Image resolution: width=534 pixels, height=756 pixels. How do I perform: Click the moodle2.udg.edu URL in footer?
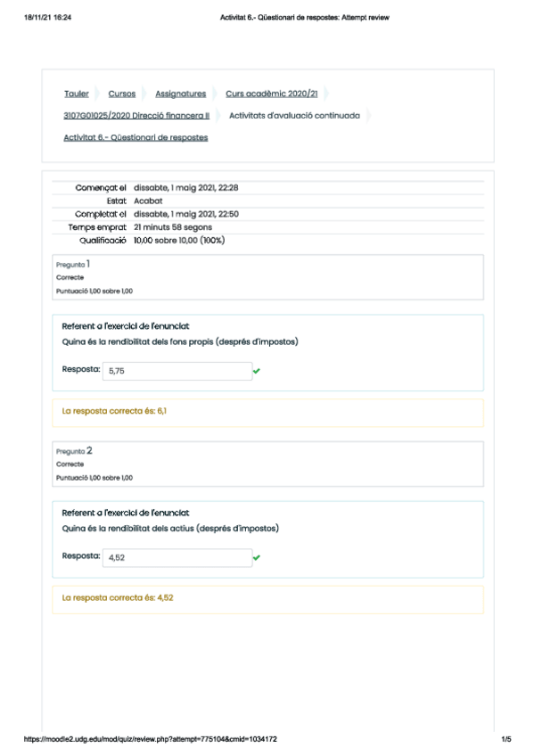151,739
